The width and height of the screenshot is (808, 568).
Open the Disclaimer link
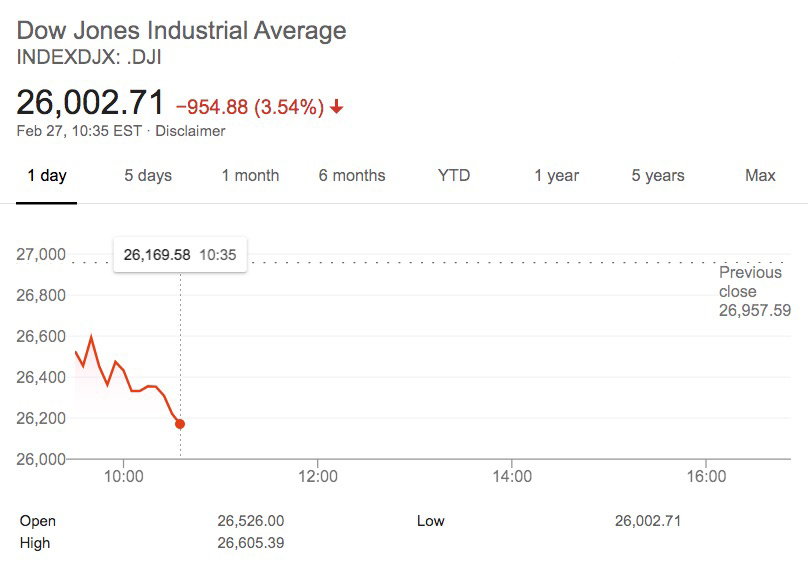coord(190,131)
